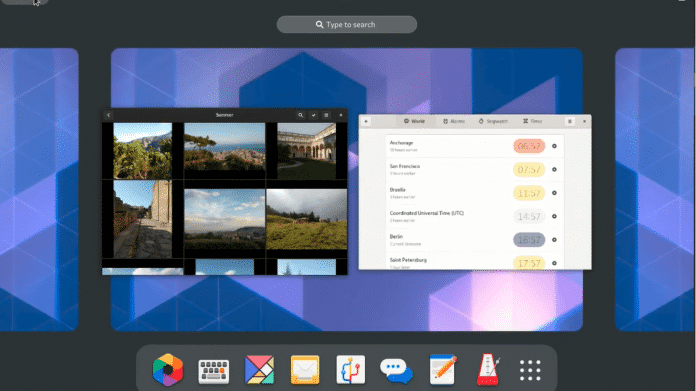This screenshot has width=696, height=391.
Task: Launch the blue chat bubbles app
Action: pos(396,371)
